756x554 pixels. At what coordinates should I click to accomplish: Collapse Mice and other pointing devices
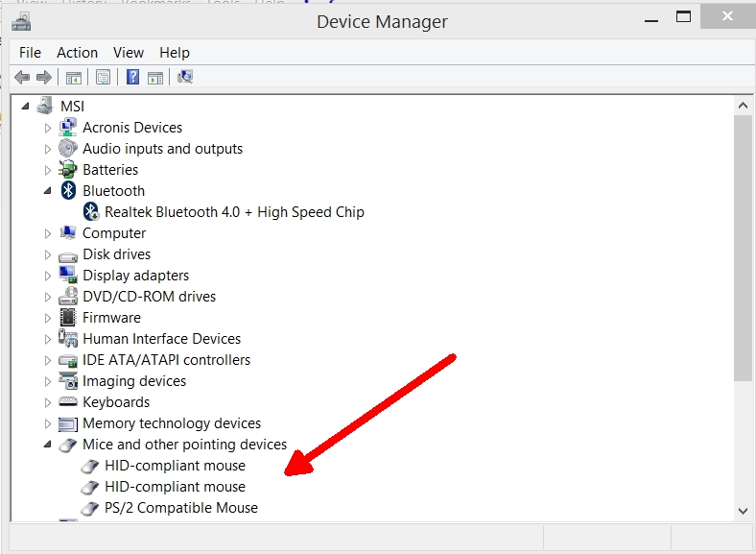pyautogui.click(x=48, y=445)
